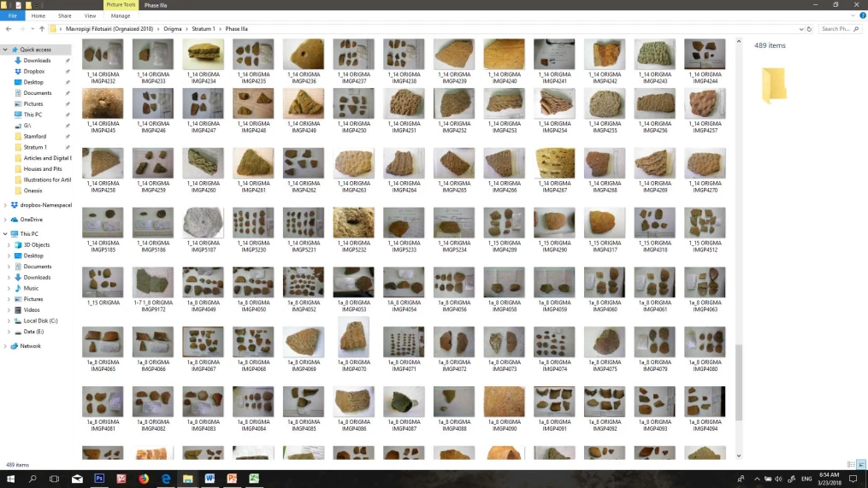
Task: Open address bar history dropdown
Action: tap(801, 29)
